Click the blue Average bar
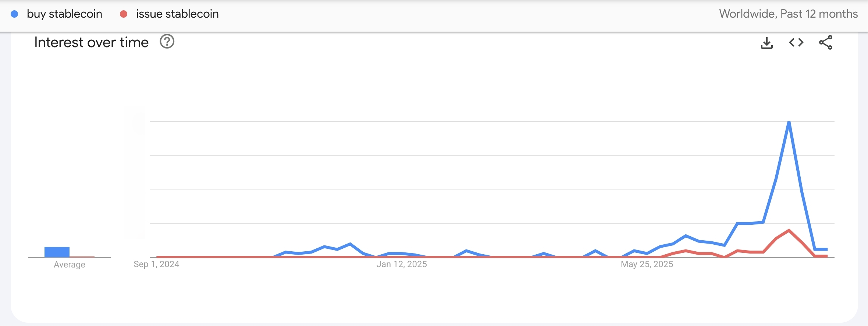868x326 pixels. (57, 252)
